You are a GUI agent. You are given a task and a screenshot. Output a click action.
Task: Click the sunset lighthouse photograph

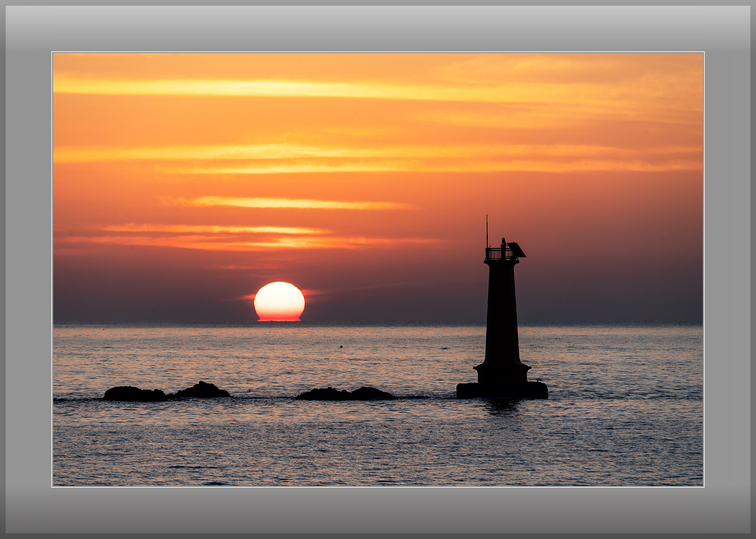[378, 269]
